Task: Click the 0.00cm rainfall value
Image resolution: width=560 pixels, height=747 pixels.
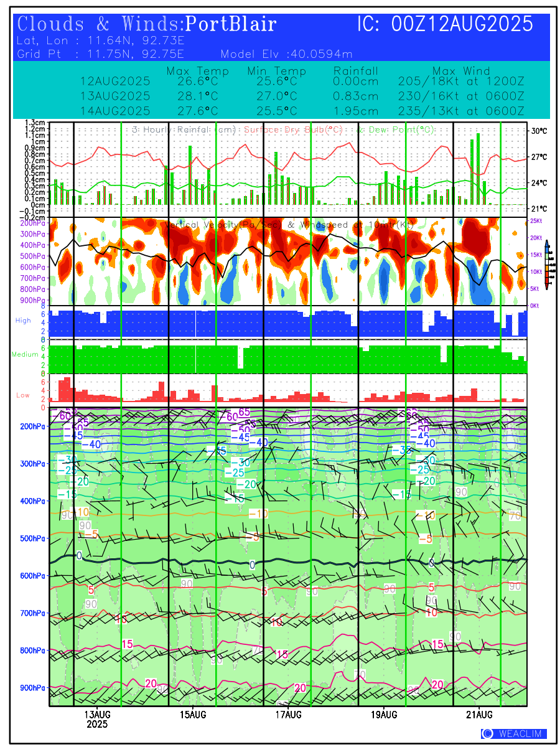Action: coord(355,81)
